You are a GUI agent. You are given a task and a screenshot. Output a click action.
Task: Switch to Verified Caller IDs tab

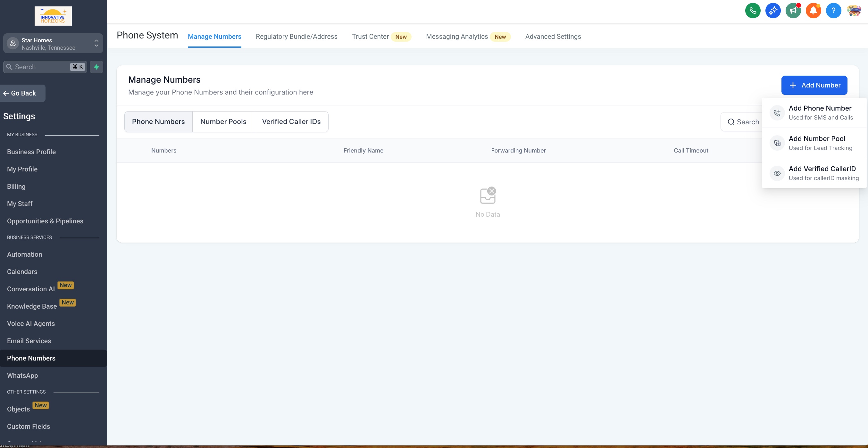point(291,121)
